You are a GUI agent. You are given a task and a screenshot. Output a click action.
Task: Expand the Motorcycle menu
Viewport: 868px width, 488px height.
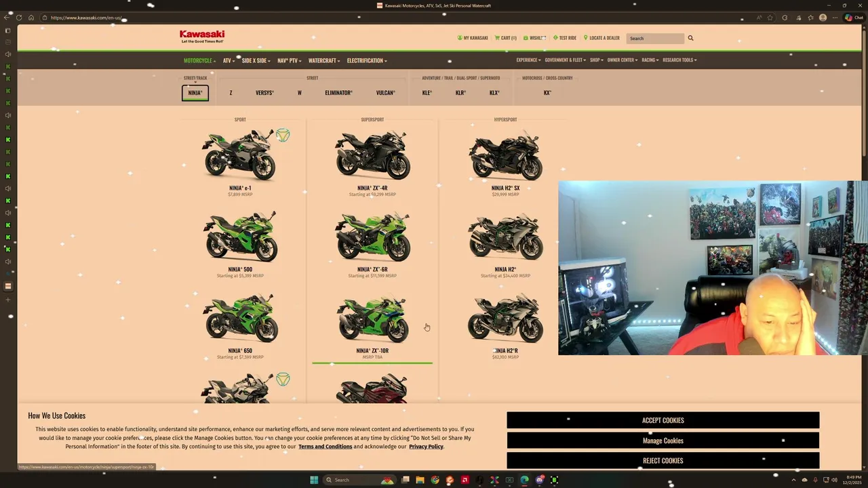pos(199,60)
